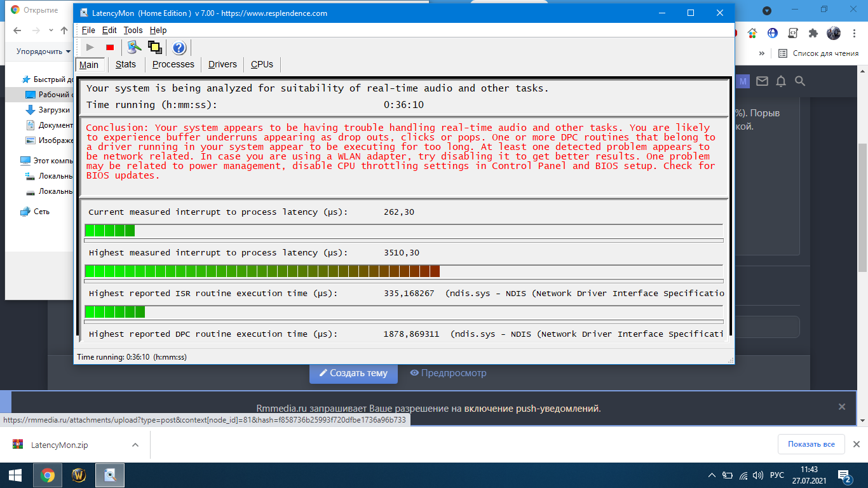Click the Chrome icon in the taskbar
The height and width of the screenshot is (488, 868).
[48, 475]
